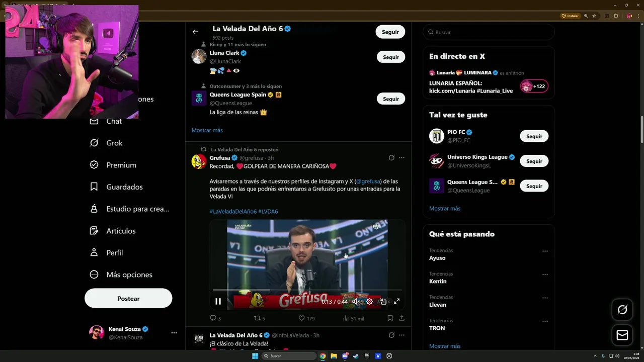644x362 pixels.
Task: Open browser profile avatar
Action: pyautogui.click(x=629, y=16)
